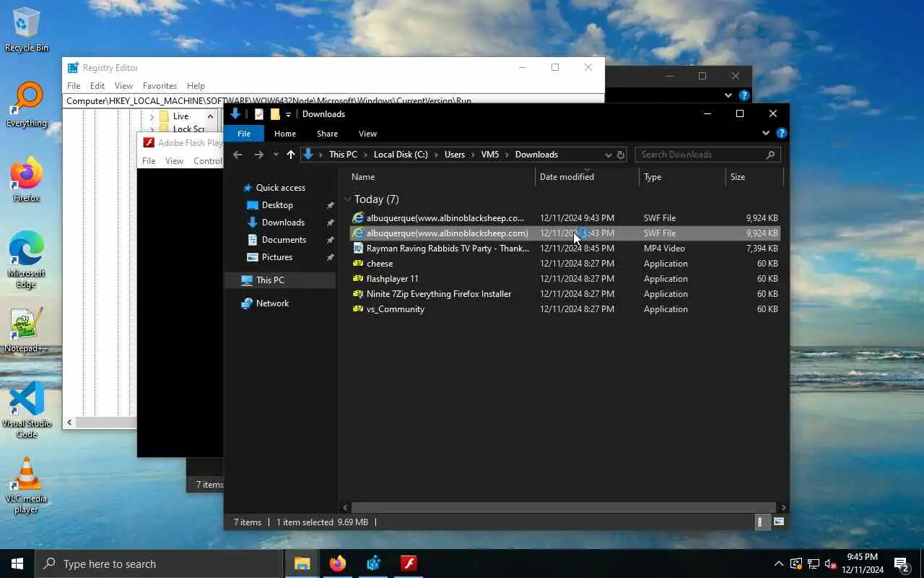Click VM5 in the address breadcrumb
Viewport: 924px width, 578px height.
[490, 155]
